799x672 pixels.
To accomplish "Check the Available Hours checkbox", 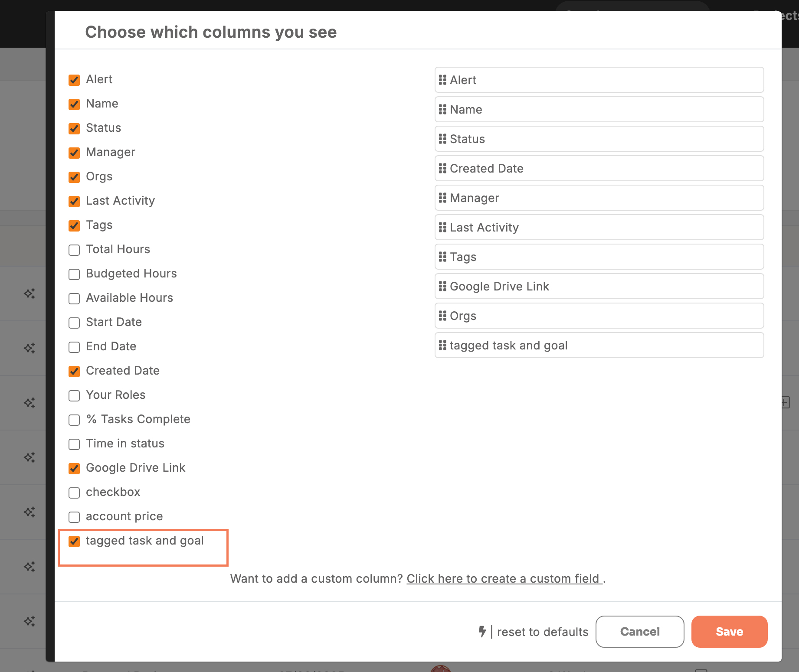I will (74, 298).
